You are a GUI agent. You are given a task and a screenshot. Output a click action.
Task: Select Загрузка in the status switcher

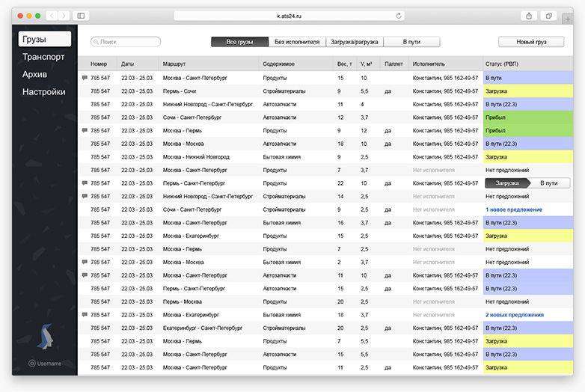[507, 183]
